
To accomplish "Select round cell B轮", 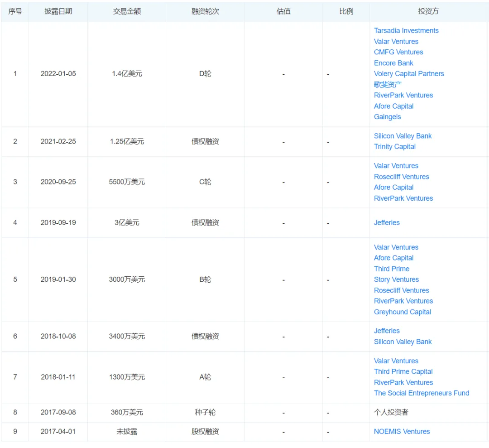I will (x=205, y=279).
